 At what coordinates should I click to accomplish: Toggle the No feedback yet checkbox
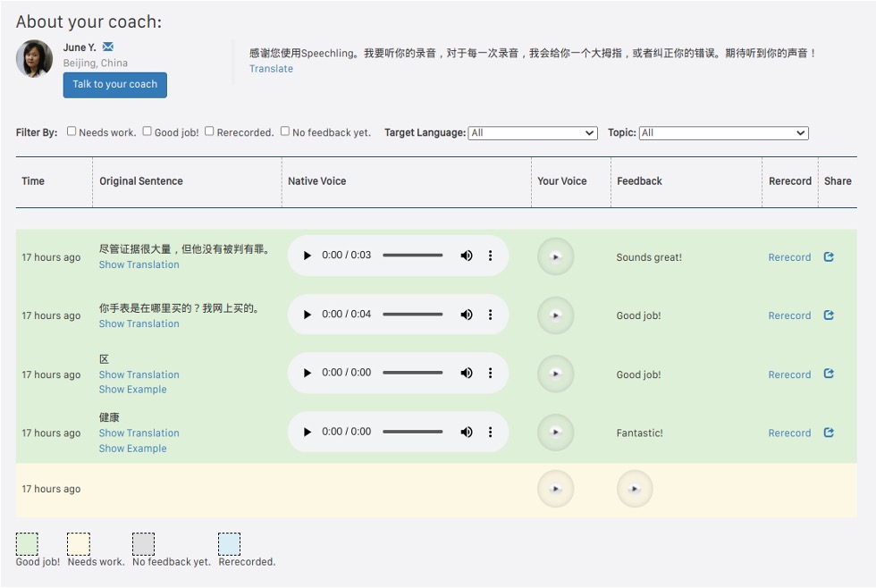(x=285, y=131)
